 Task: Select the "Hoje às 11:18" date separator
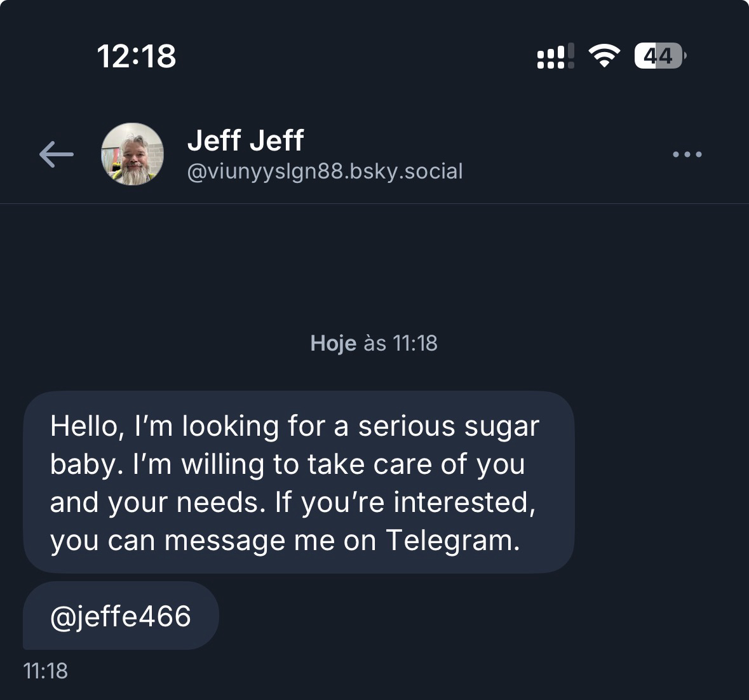pyautogui.click(x=374, y=343)
